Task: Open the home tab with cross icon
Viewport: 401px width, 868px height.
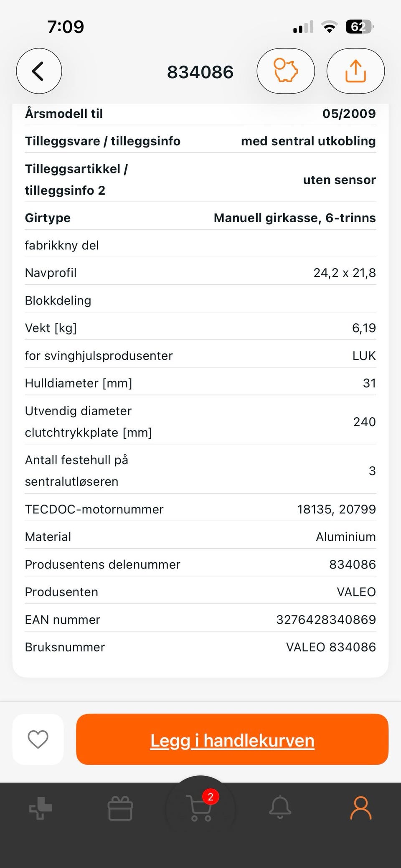Action: click(41, 808)
